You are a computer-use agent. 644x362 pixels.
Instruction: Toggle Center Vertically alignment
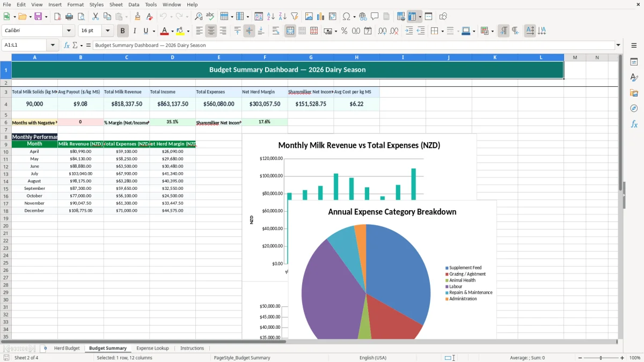(249, 31)
